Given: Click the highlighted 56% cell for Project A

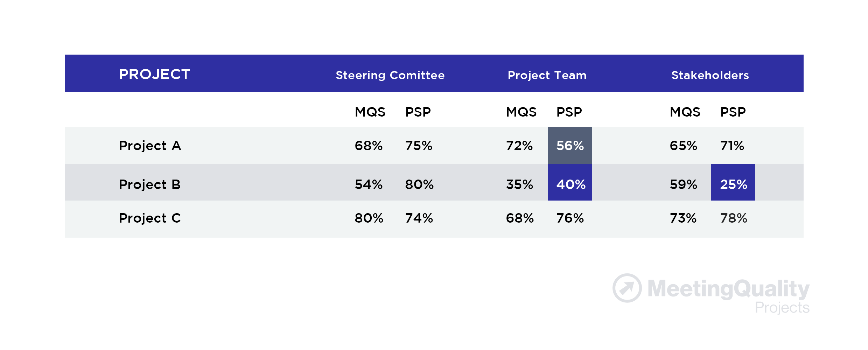Looking at the screenshot, I should [x=570, y=146].
